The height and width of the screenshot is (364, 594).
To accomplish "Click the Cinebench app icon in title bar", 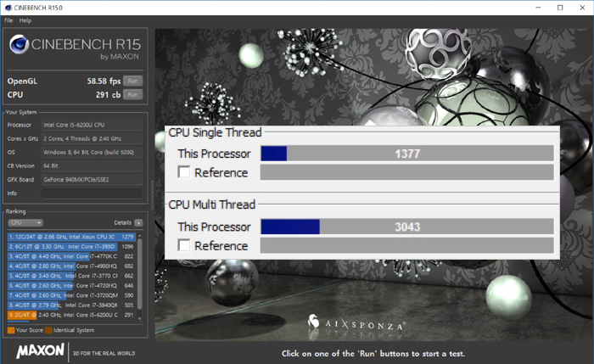I will (8, 7).
